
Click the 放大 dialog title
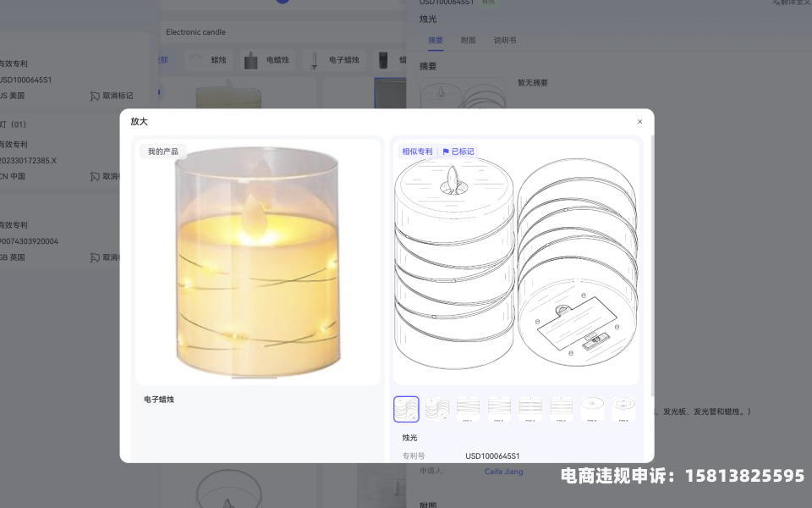point(139,121)
